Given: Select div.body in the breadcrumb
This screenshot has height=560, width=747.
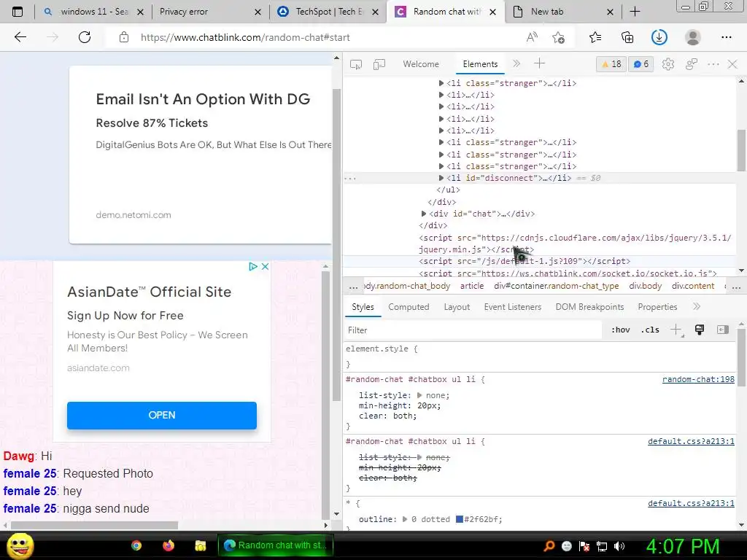Looking at the screenshot, I should (x=645, y=286).
